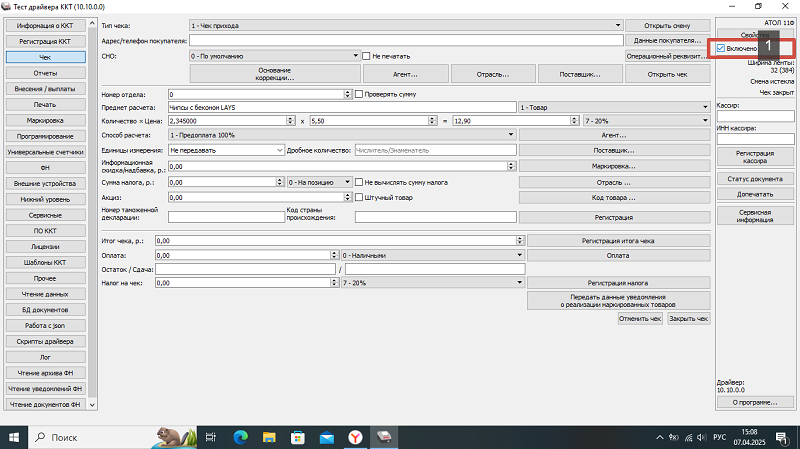Open Внесения / выплаты section

click(x=45, y=89)
